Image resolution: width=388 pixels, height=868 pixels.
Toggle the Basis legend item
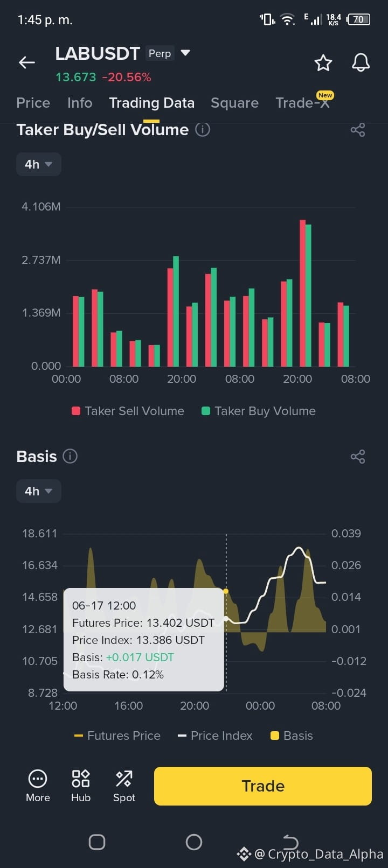pyautogui.click(x=292, y=736)
